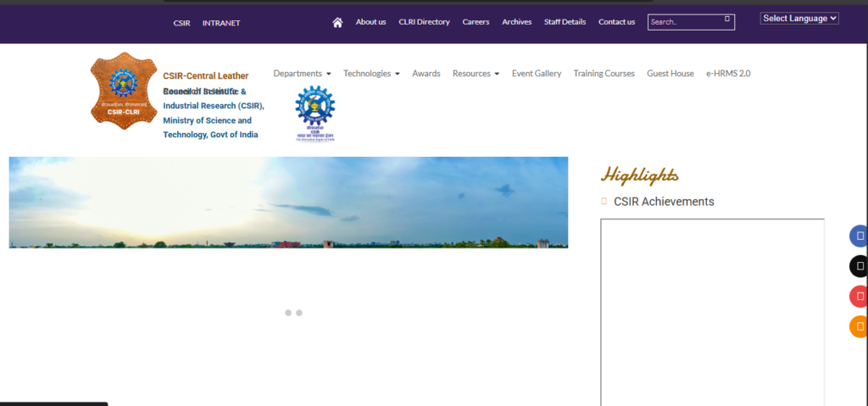Viewport: 868px width, 406px height.
Task: Open e-HRMS 2.0
Action: (728, 73)
